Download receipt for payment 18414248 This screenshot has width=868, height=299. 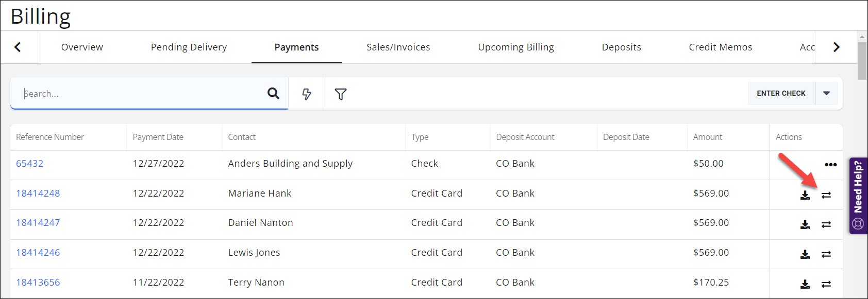(805, 195)
